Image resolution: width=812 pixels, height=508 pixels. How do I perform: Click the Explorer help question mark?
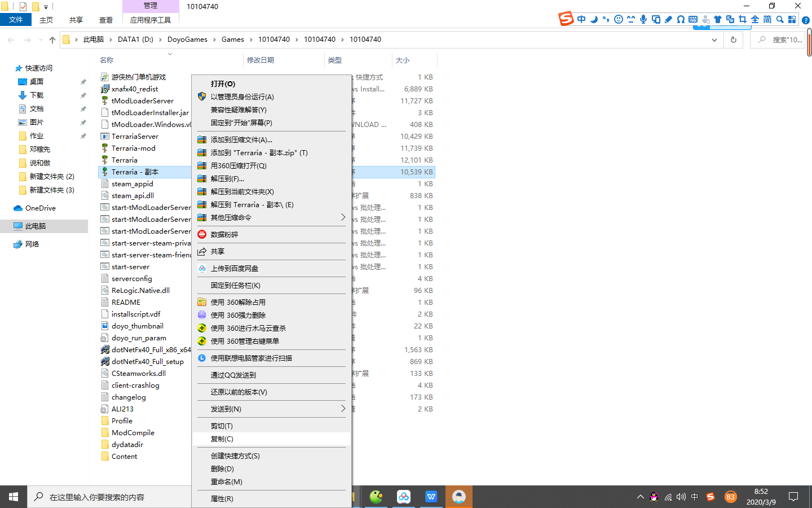coord(806,20)
